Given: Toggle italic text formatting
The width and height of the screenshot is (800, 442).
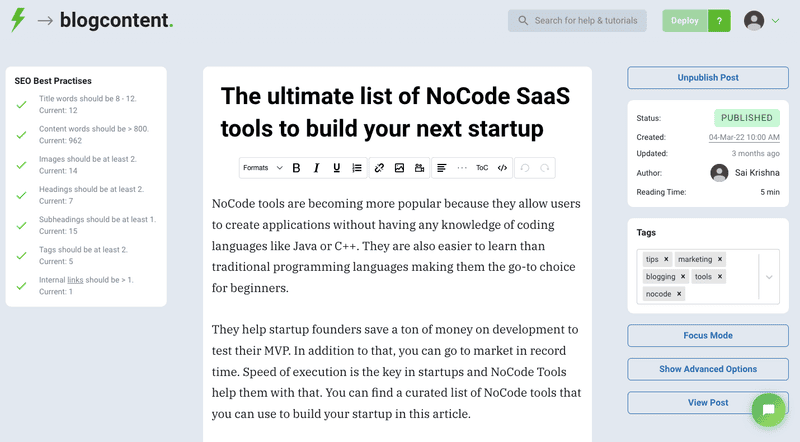Looking at the screenshot, I should (x=316, y=168).
